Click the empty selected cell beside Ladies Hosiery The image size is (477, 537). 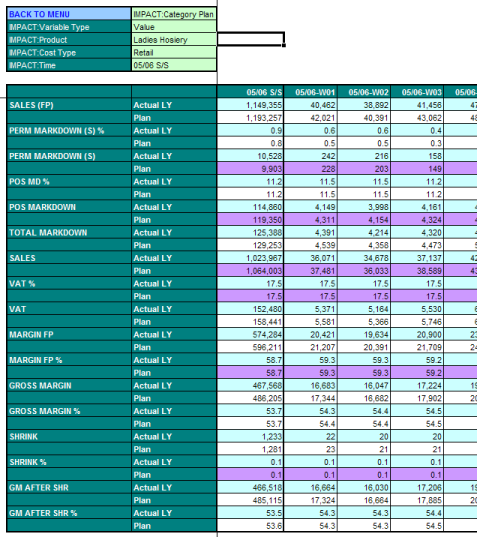click(251, 39)
